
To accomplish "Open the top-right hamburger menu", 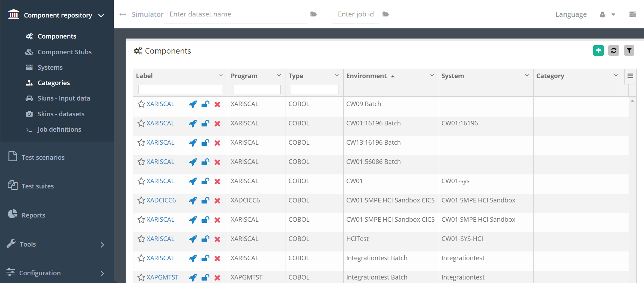I will click(x=633, y=14).
